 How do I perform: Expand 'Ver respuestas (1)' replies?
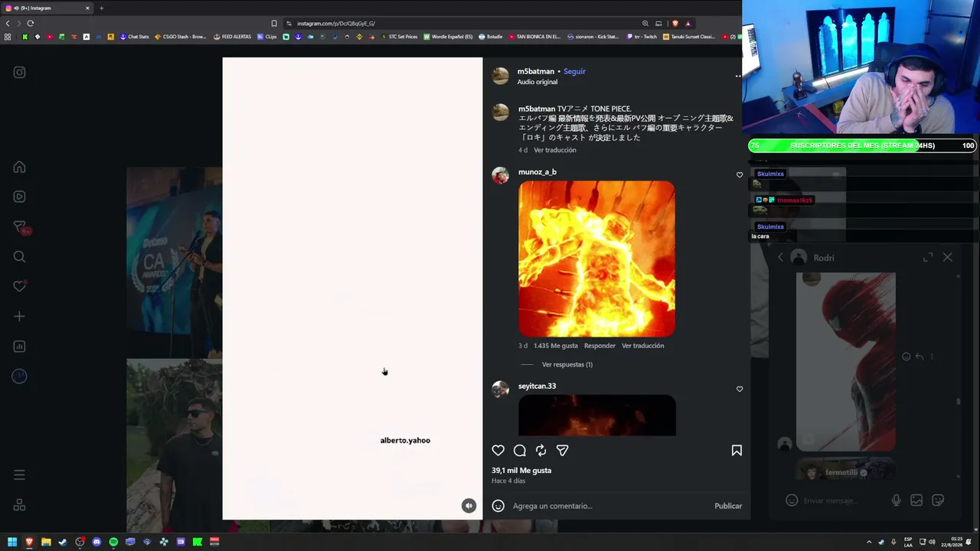pos(567,365)
